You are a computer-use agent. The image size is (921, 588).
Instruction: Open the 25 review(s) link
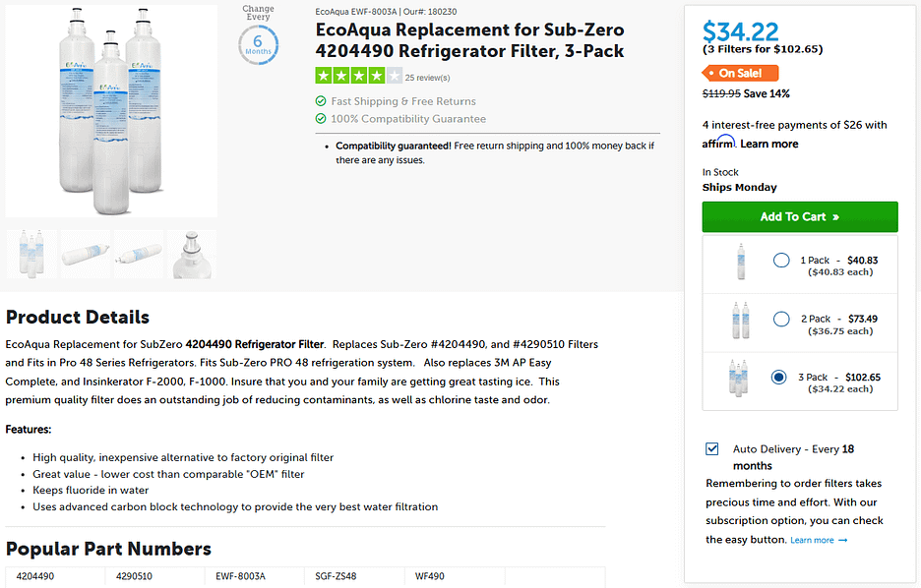click(427, 76)
